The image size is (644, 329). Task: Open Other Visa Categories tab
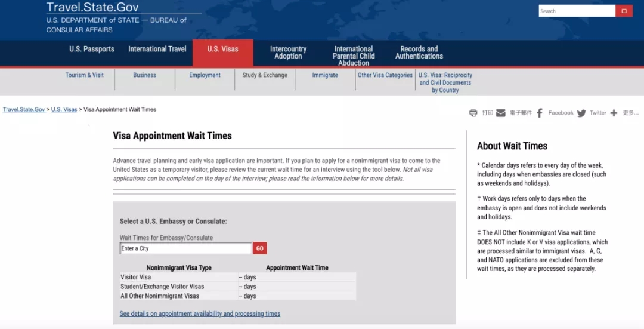[385, 75]
